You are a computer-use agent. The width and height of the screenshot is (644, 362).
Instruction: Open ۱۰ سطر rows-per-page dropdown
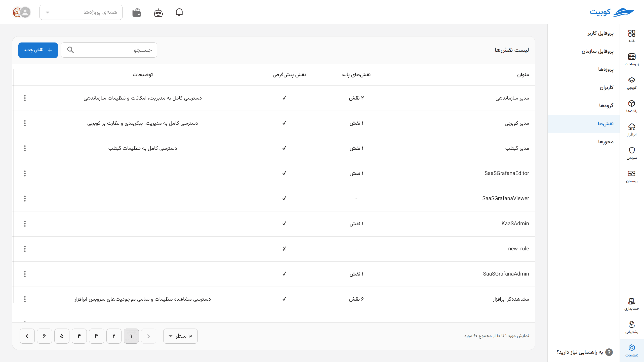click(180, 336)
